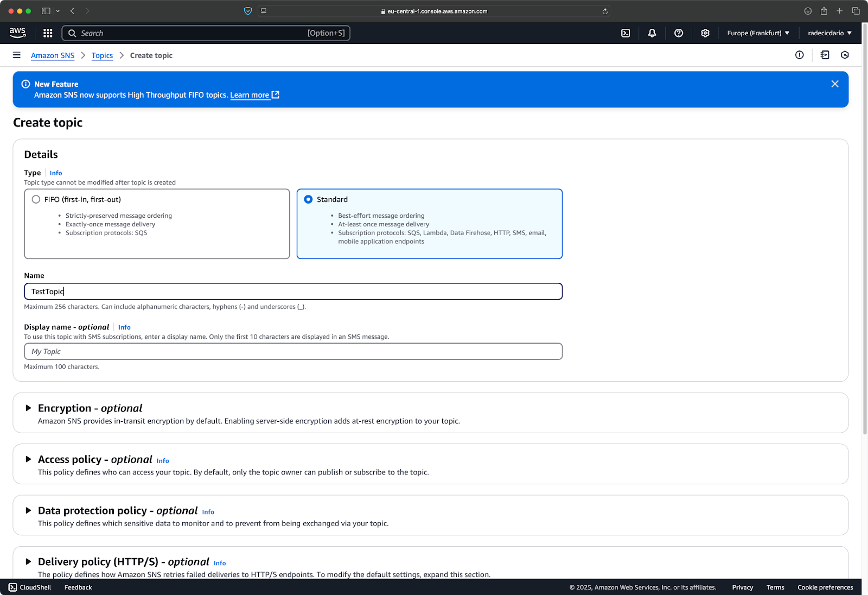Open Safari downloads icon
Image resolution: width=868 pixels, height=595 pixels.
click(x=808, y=11)
